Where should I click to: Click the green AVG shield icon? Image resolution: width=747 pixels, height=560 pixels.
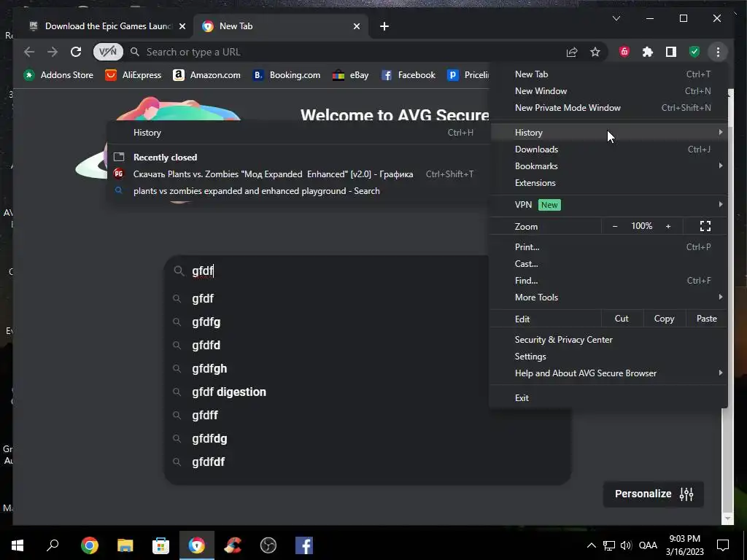point(694,52)
